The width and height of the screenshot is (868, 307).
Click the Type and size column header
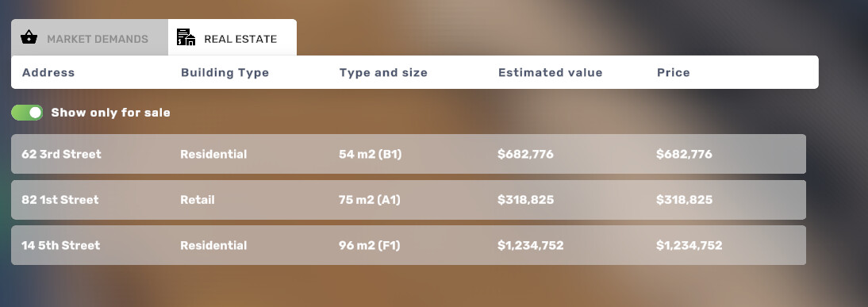coord(383,72)
